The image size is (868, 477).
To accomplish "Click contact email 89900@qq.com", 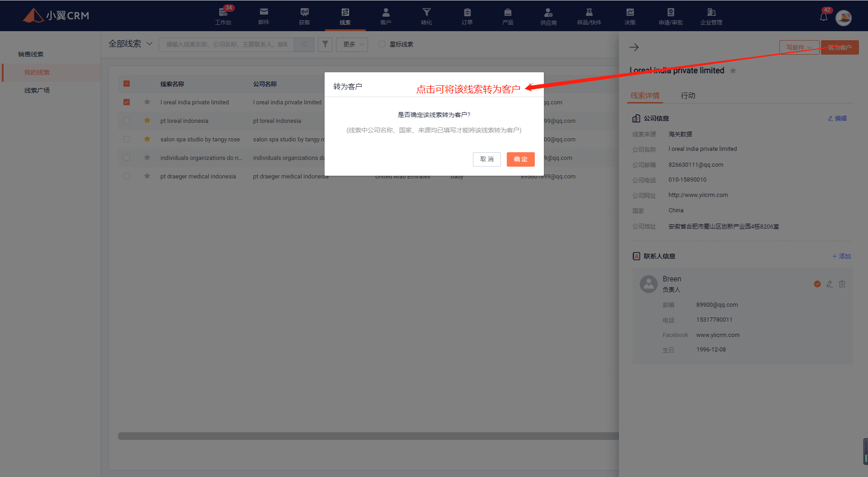I will coord(717,305).
